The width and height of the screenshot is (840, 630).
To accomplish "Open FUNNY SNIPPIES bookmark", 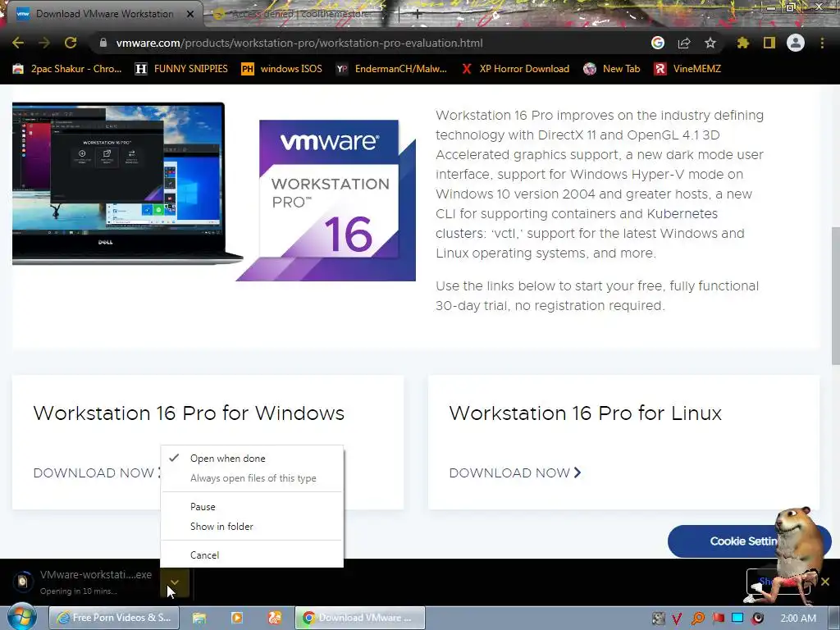I will click(181, 69).
